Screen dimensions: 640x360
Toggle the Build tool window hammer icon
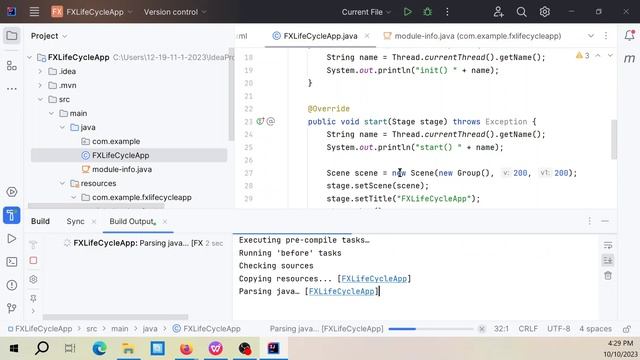point(12,215)
